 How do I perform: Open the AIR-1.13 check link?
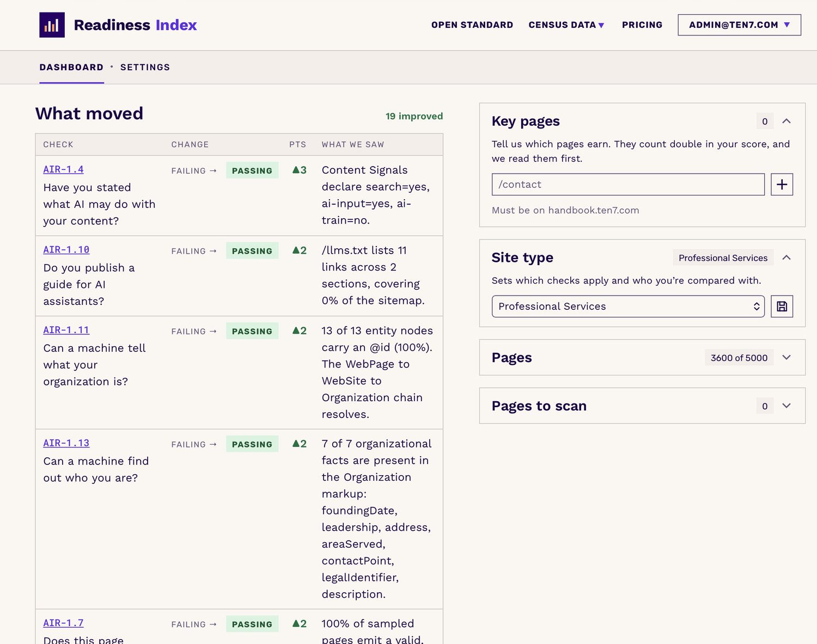click(x=66, y=443)
